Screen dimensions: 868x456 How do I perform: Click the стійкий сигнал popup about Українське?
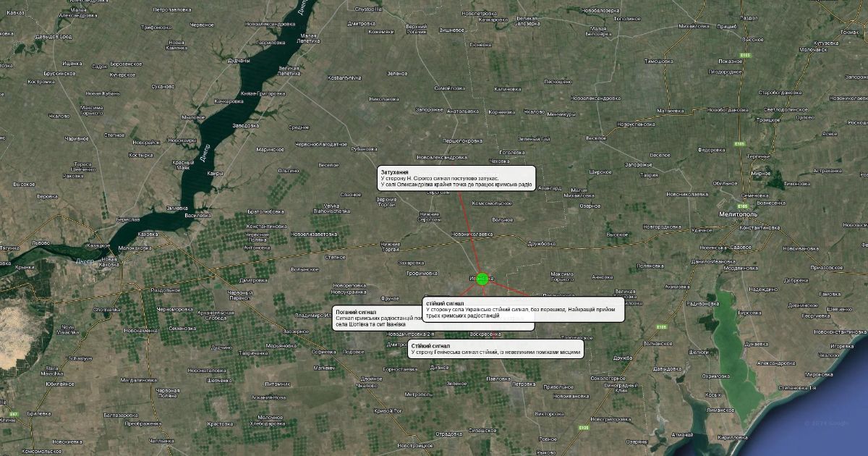(x=524, y=309)
